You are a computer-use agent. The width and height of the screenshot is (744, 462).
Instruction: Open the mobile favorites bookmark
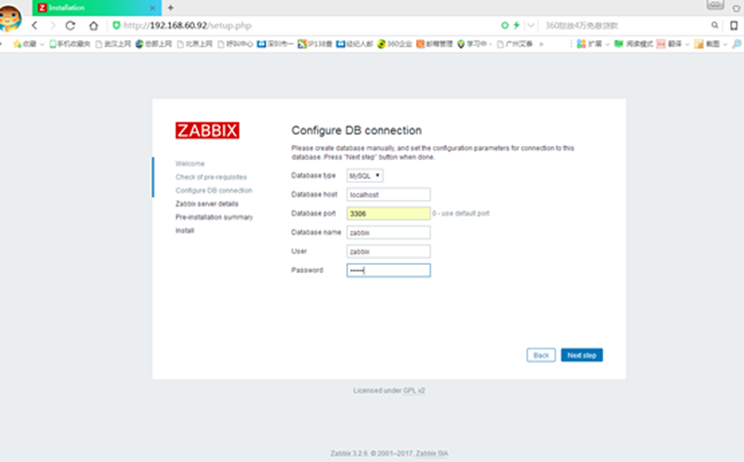point(70,44)
